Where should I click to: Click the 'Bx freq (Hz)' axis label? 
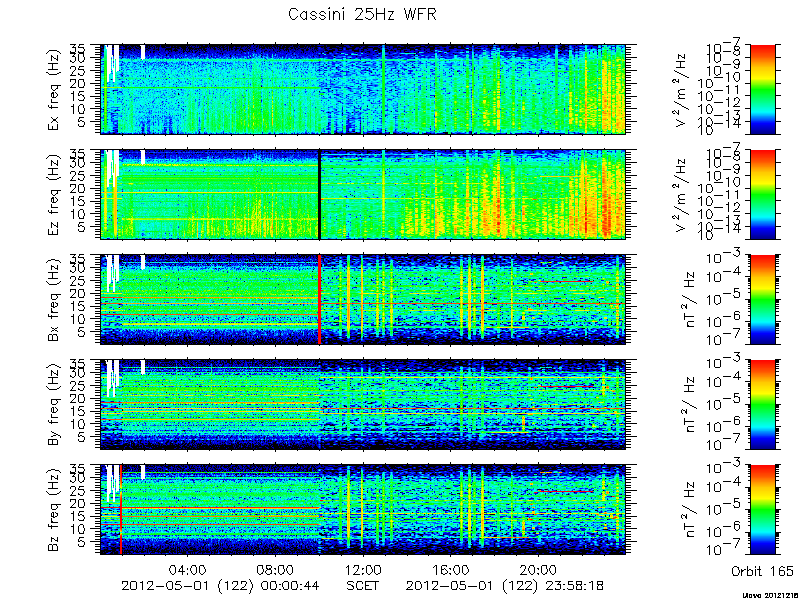click(x=54, y=300)
